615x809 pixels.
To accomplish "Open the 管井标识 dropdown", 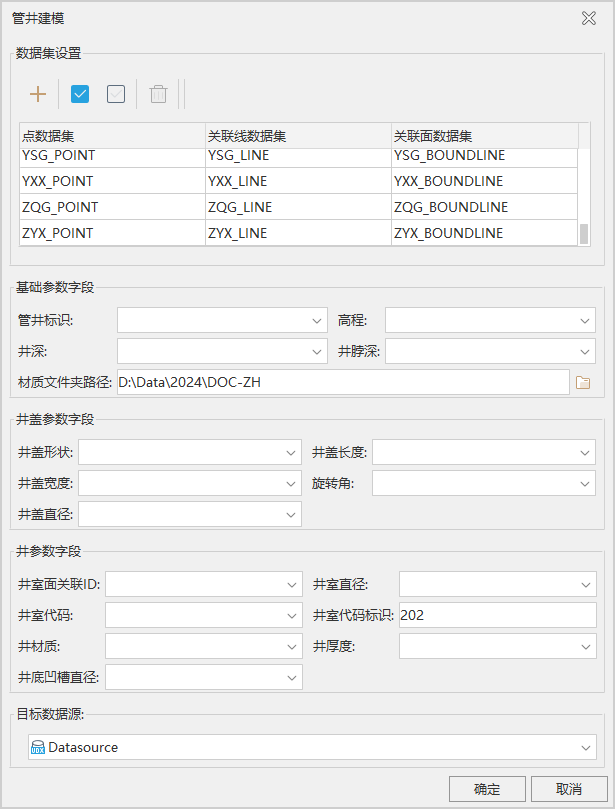I will (222, 320).
